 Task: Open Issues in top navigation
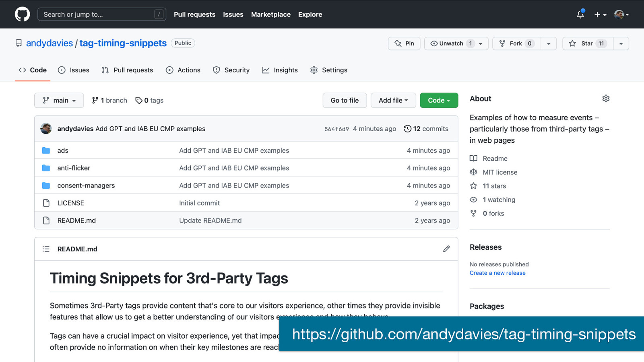pyautogui.click(x=233, y=14)
